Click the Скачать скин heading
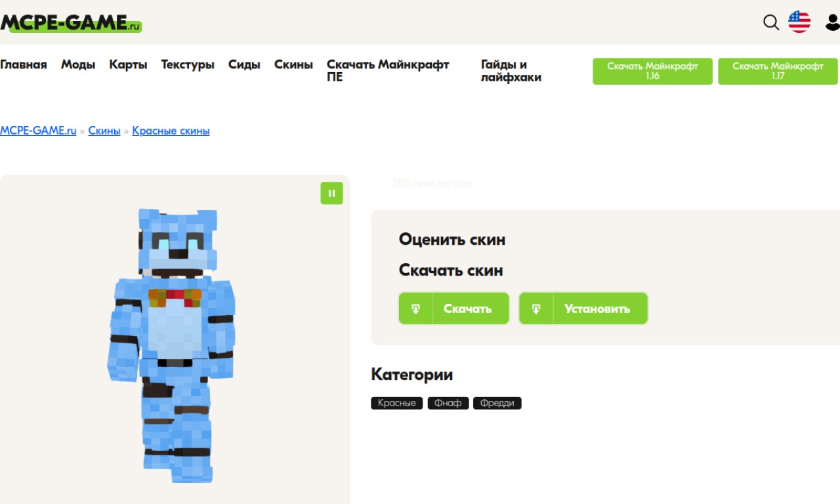840x504 pixels. click(451, 270)
